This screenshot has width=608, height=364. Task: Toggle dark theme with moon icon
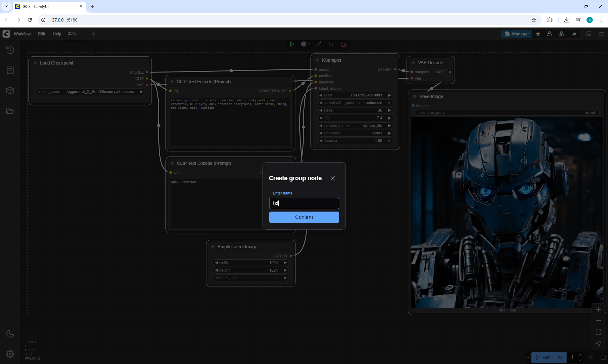[x=10, y=334]
